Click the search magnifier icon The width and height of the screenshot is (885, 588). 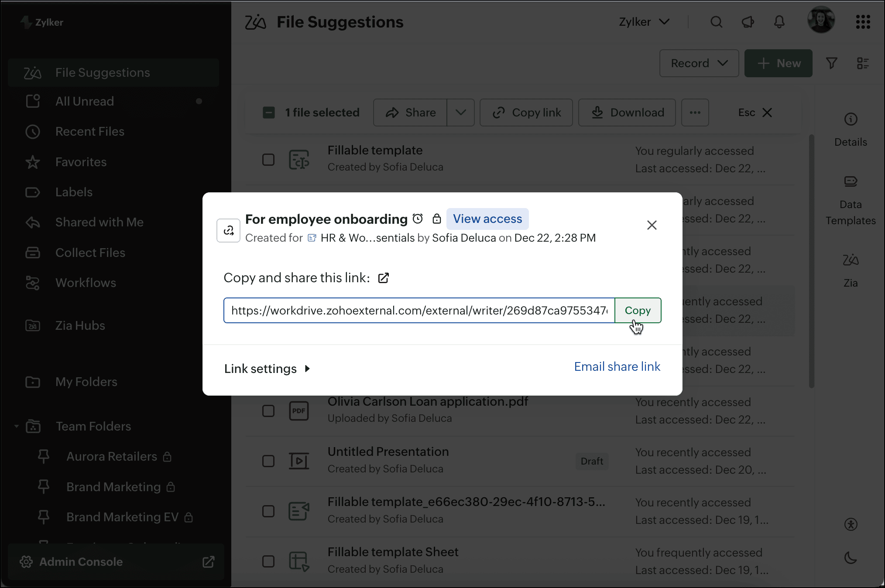point(716,22)
